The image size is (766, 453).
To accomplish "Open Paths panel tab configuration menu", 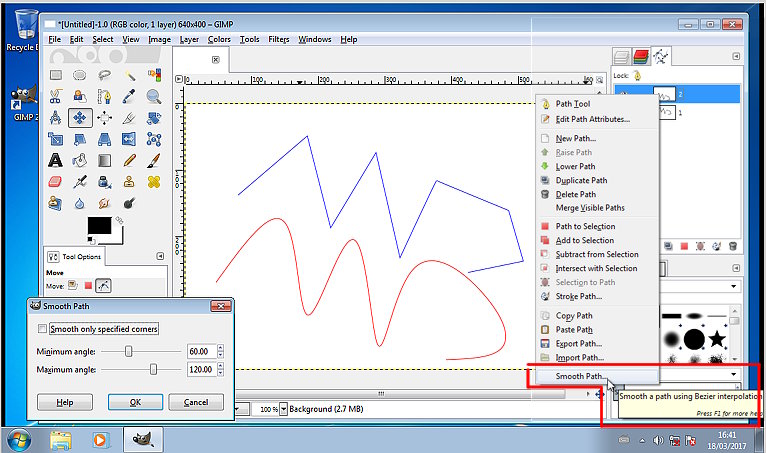I will click(736, 56).
